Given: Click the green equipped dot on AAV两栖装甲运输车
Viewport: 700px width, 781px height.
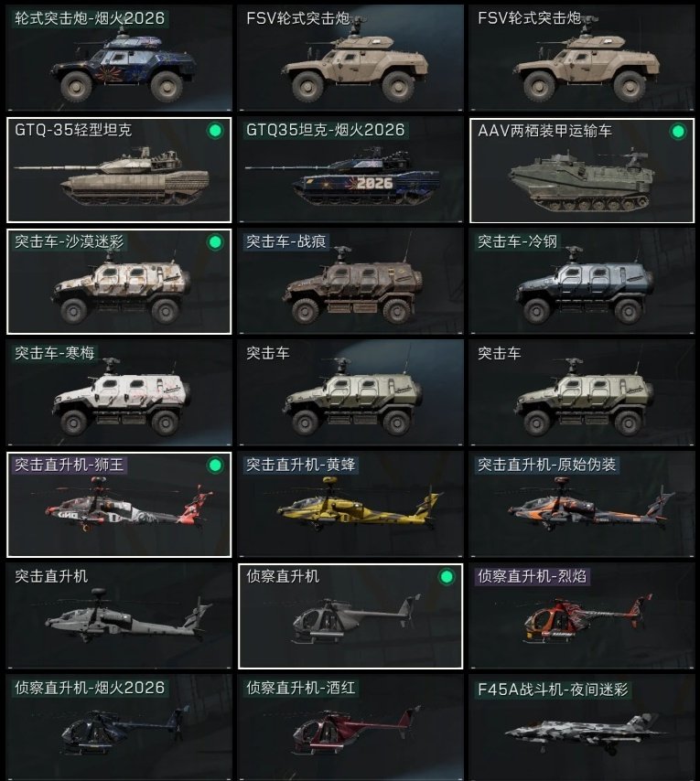Looking at the screenshot, I should pyautogui.click(x=678, y=132).
